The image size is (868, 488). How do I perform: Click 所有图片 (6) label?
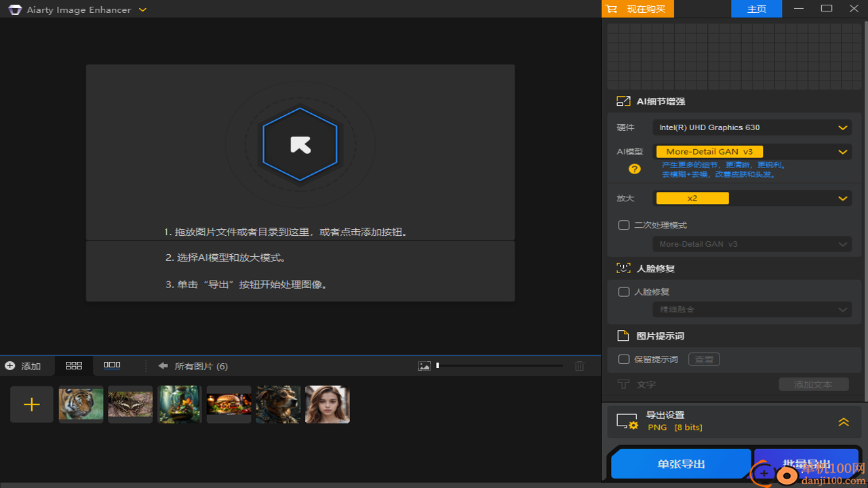(201, 366)
